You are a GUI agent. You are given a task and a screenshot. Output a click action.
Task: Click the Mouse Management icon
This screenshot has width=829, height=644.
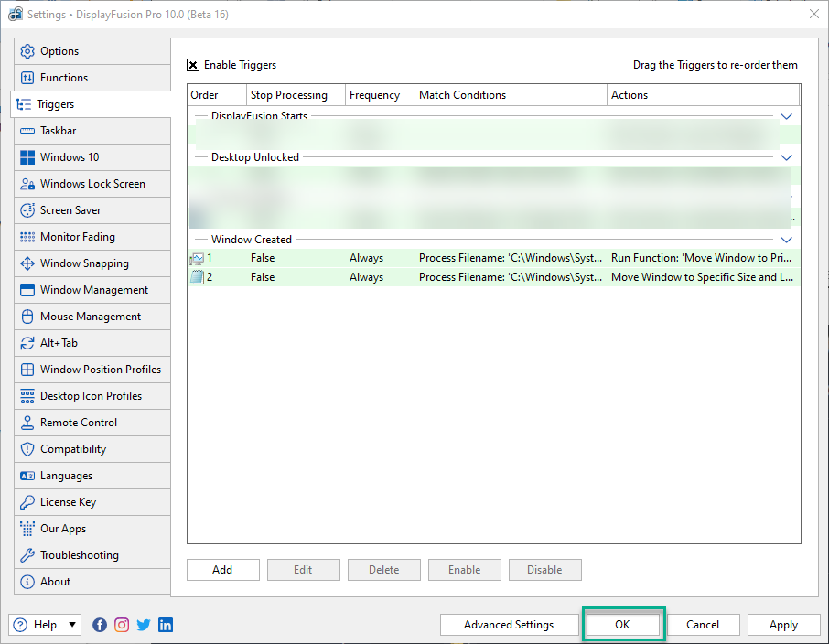click(x=27, y=317)
